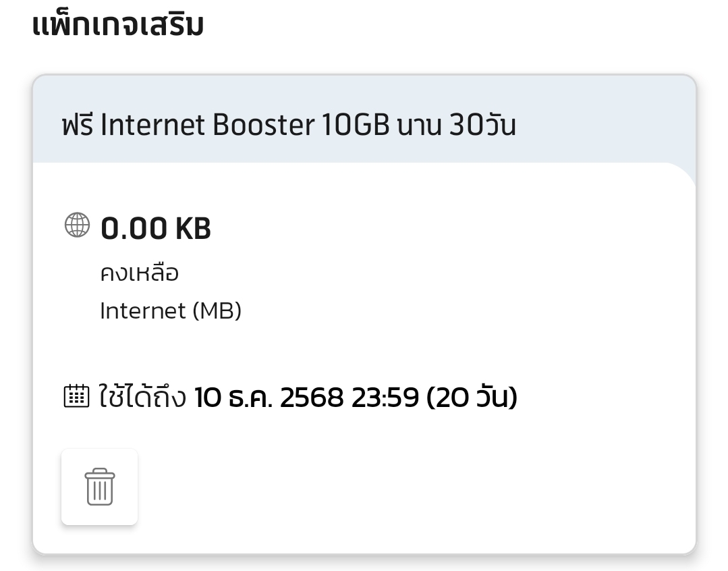Delete the Internet Booster add-on package
The height and width of the screenshot is (571, 728).
coord(99,487)
